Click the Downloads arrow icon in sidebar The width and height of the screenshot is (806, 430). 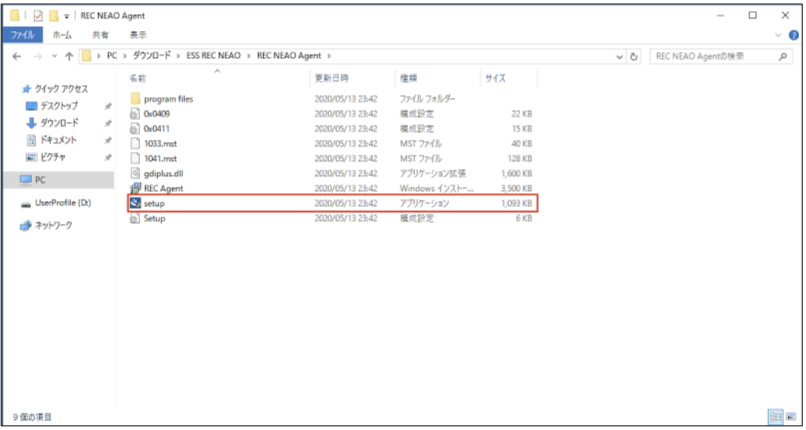click(32, 123)
